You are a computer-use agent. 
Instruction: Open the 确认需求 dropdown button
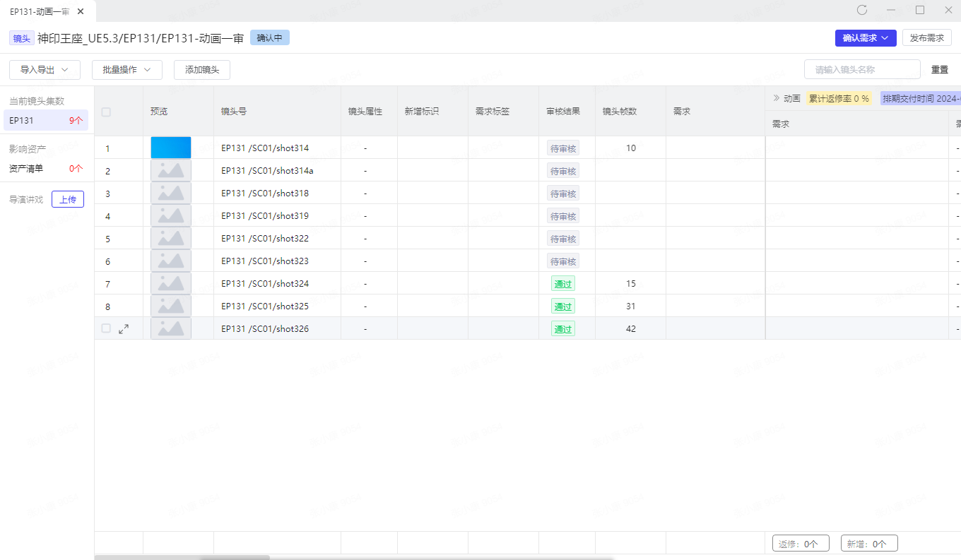866,38
